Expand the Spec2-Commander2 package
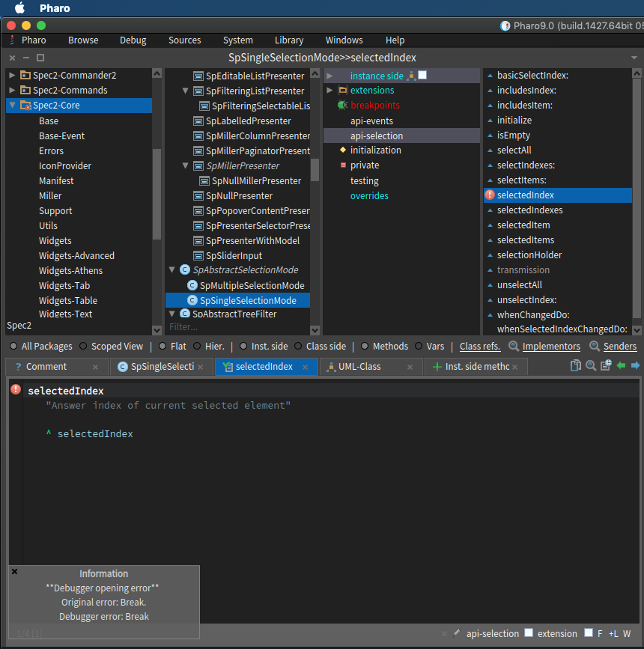644x649 pixels. pos(12,76)
